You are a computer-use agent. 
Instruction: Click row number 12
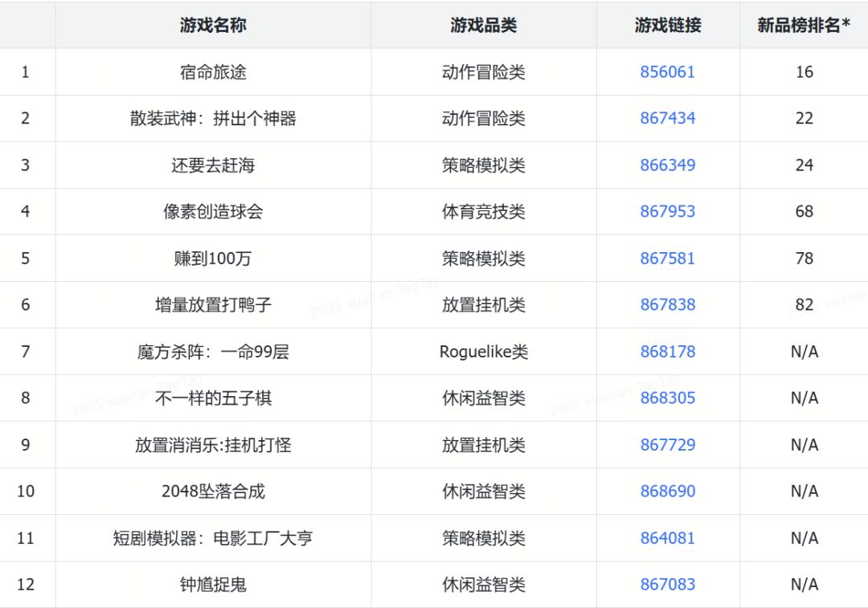(26, 585)
